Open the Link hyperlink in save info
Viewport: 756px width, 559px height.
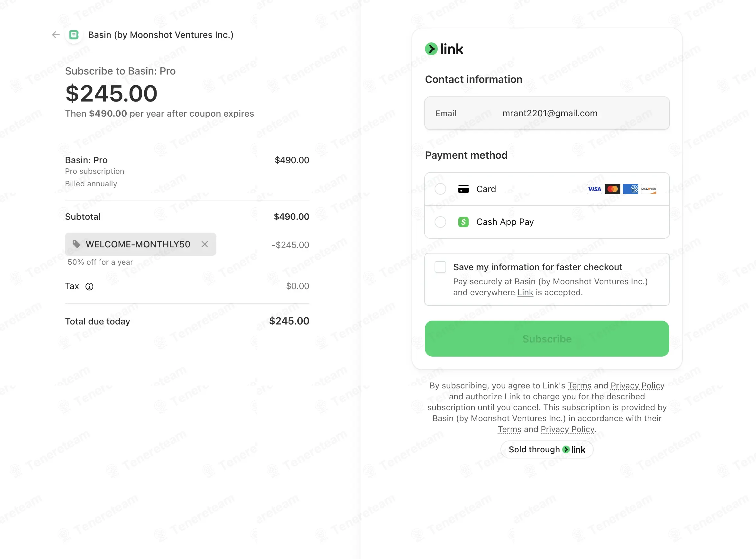pyautogui.click(x=525, y=292)
